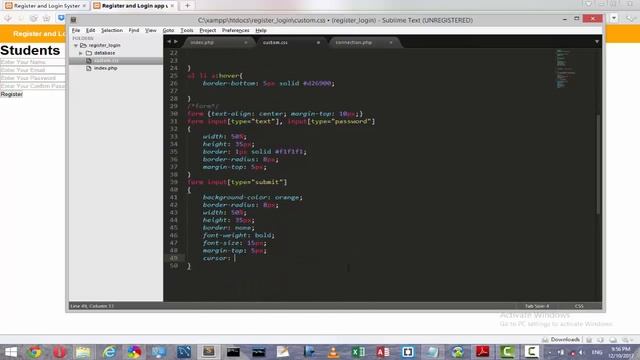Close the connection.php tab
Viewport: 640px width, 360px height.
[391, 42]
